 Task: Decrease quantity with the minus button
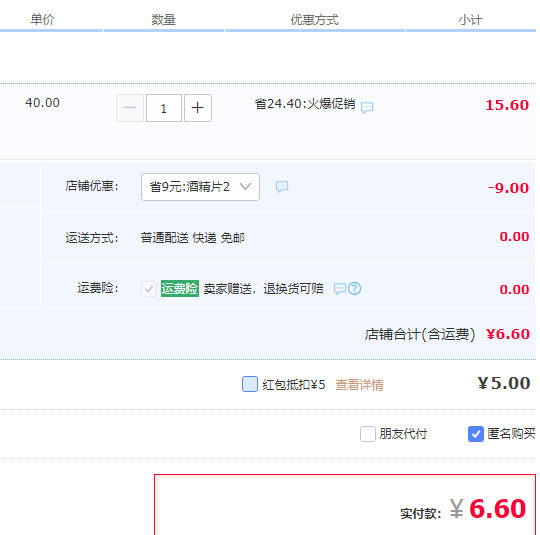tap(130, 108)
